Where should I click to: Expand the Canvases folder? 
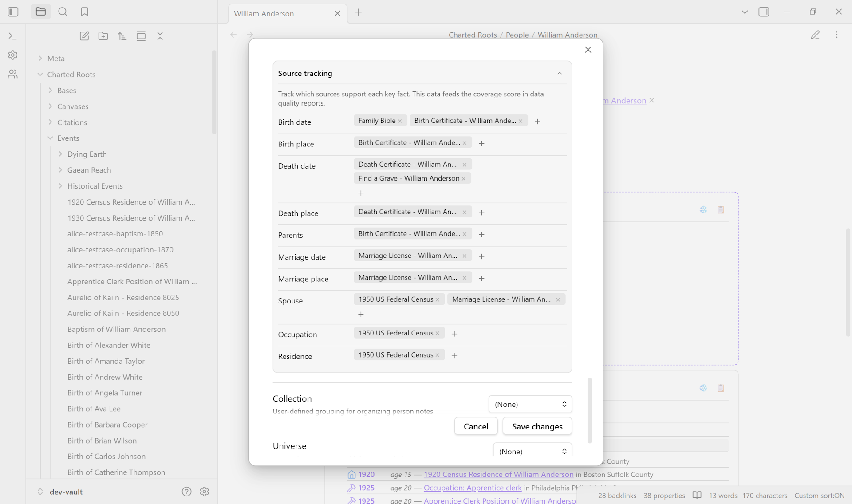pos(50,106)
